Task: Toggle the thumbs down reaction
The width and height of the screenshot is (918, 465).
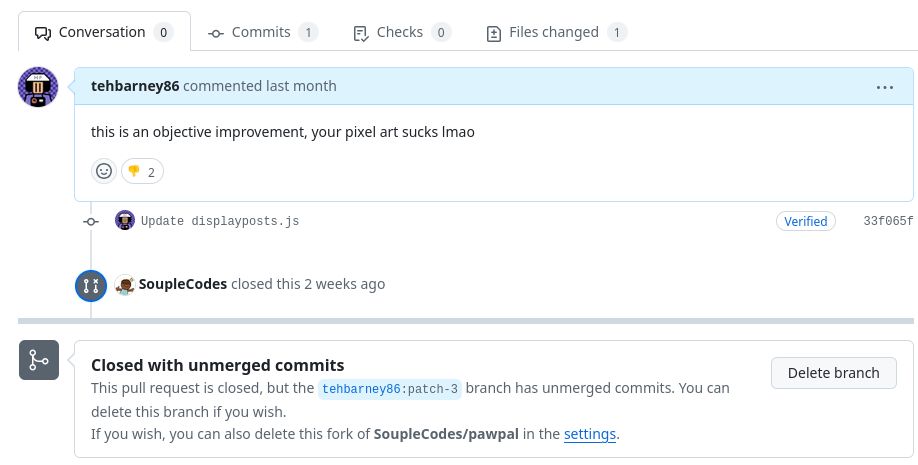Action: 142,172
